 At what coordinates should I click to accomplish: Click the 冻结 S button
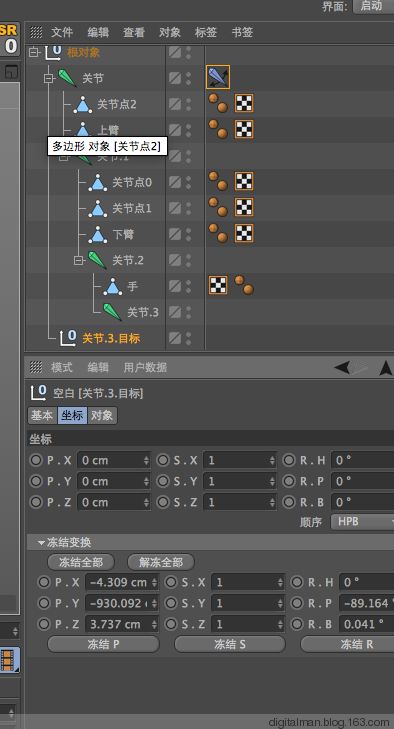[230, 644]
